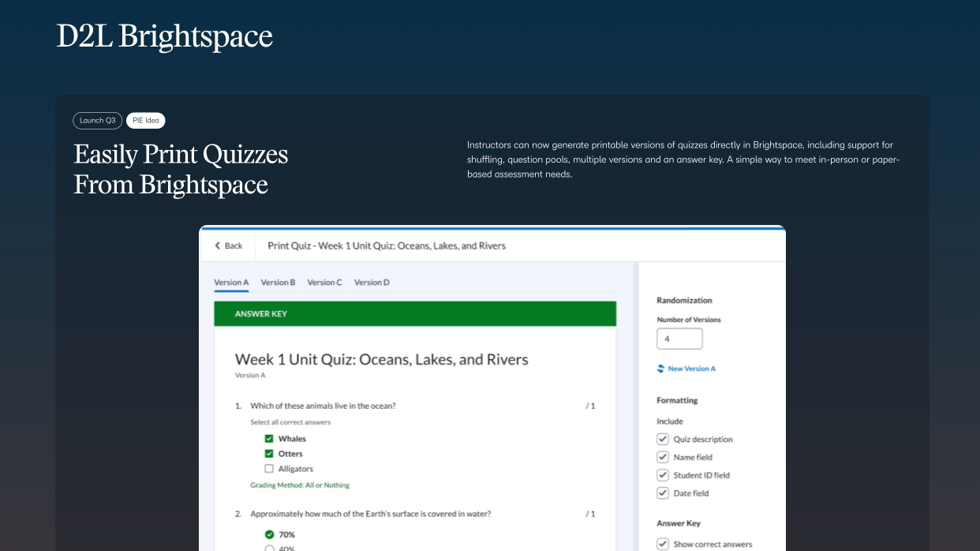The height and width of the screenshot is (551, 980).
Task: Select the Version C tab
Action: point(324,282)
